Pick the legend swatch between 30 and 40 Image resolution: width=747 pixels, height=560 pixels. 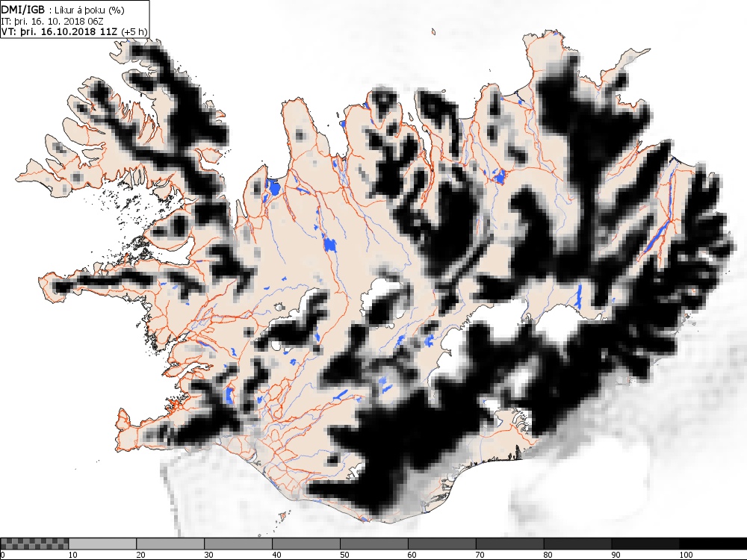point(238,544)
